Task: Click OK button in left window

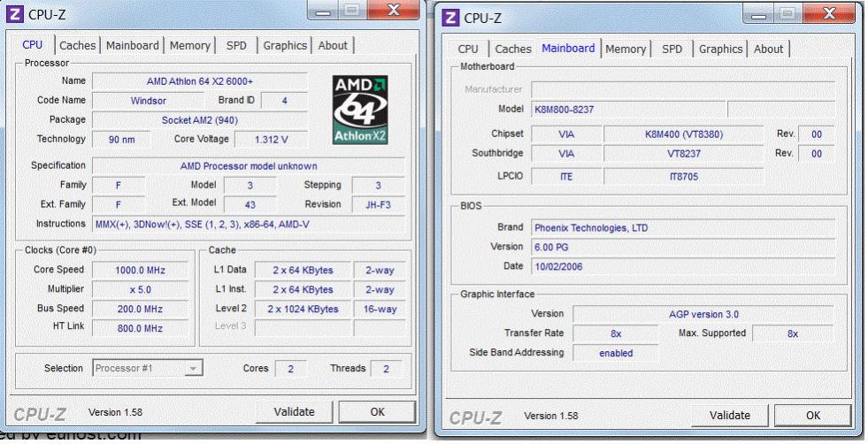Action: (378, 412)
